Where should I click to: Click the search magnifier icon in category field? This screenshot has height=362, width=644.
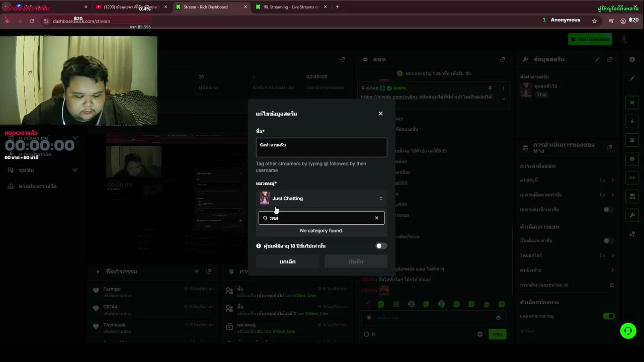point(265,218)
